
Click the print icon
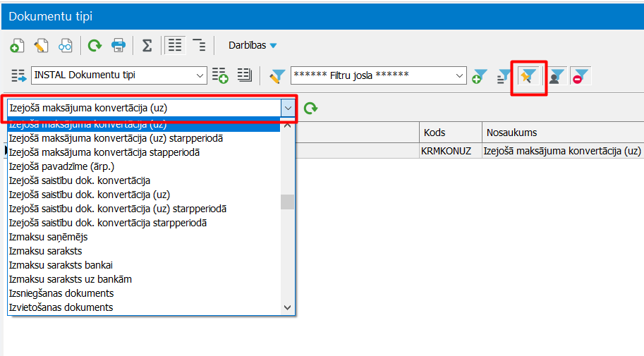(x=119, y=45)
